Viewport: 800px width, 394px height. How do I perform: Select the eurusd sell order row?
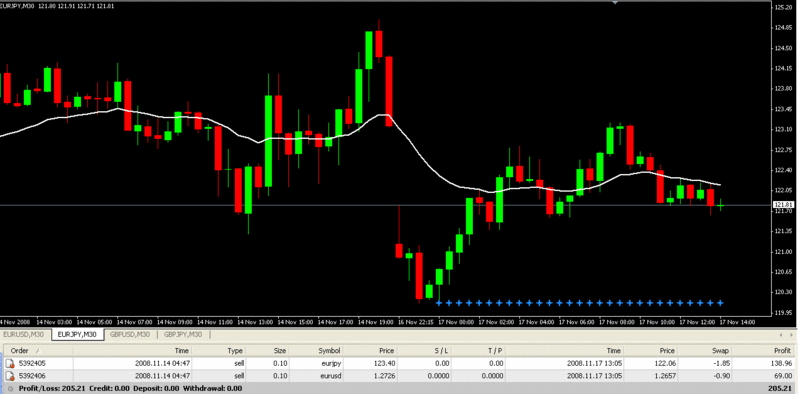point(400,376)
